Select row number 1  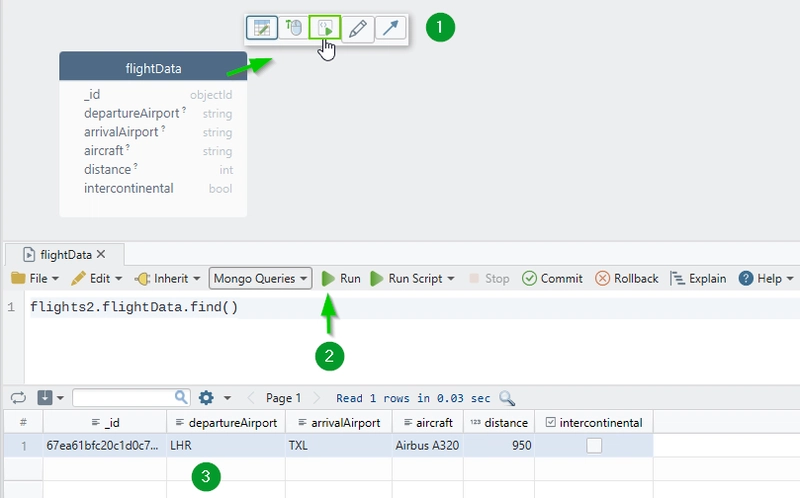pyautogui.click(x=23, y=445)
